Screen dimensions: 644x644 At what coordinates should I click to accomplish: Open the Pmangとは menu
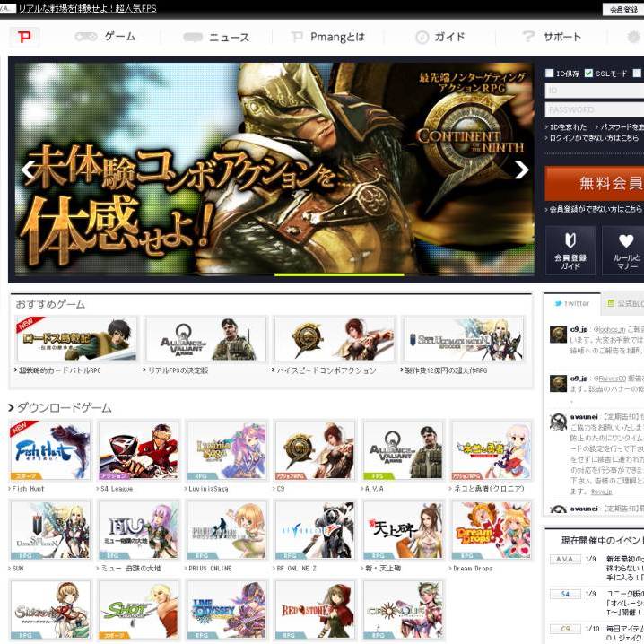coord(328,37)
